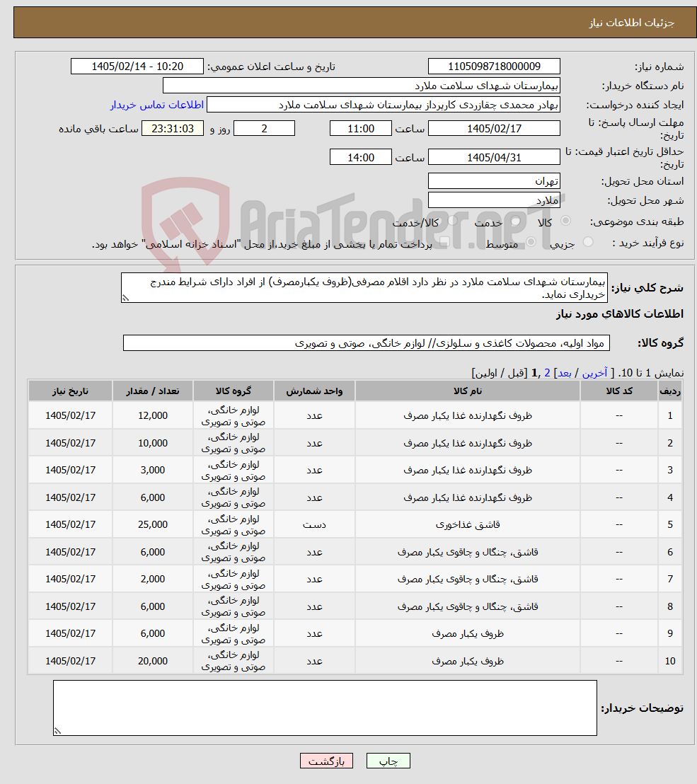The image size is (697, 784).
Task: Click the quantity 12,000 cell
Action: (x=153, y=415)
